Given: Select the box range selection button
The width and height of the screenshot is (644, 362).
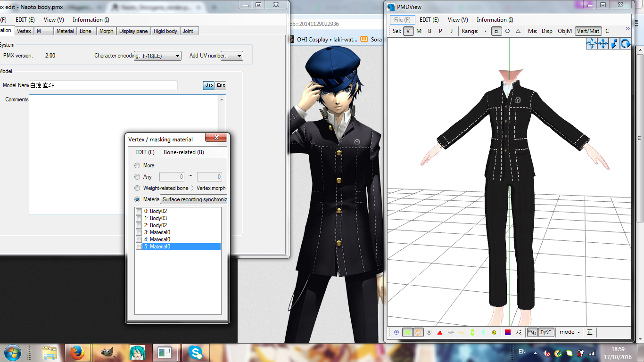Looking at the screenshot, I should point(496,31).
